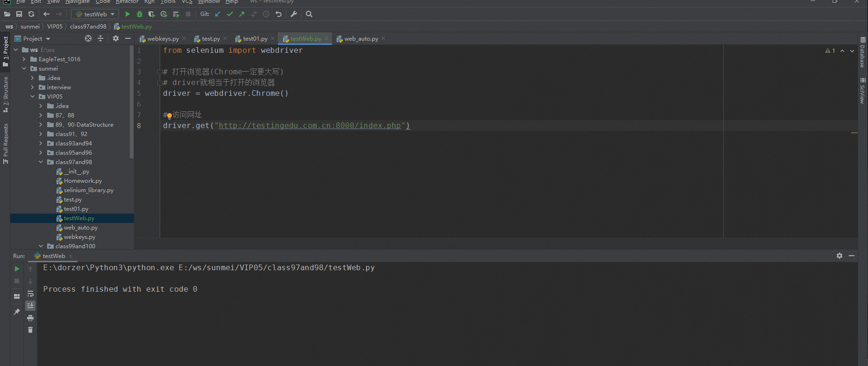Viewport: 868px width, 366px height.
Task: Click the Project panel vertical scrollbar
Action: click(132, 103)
